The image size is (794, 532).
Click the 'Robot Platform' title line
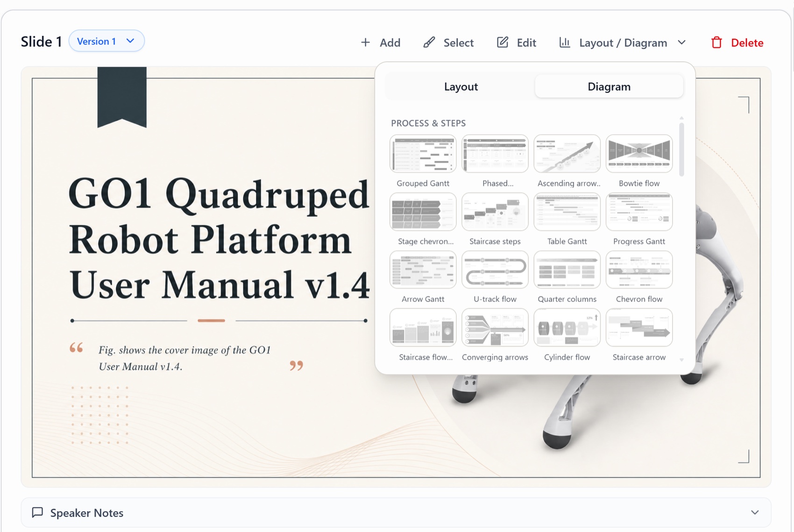[210, 240]
